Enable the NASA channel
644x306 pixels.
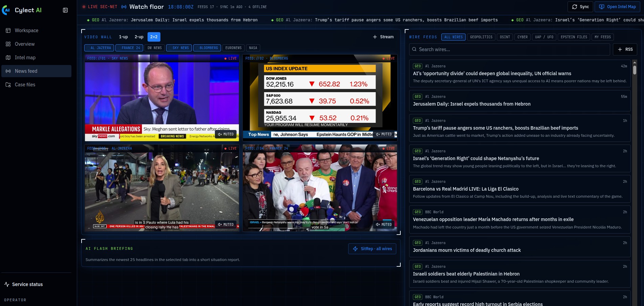(x=253, y=48)
